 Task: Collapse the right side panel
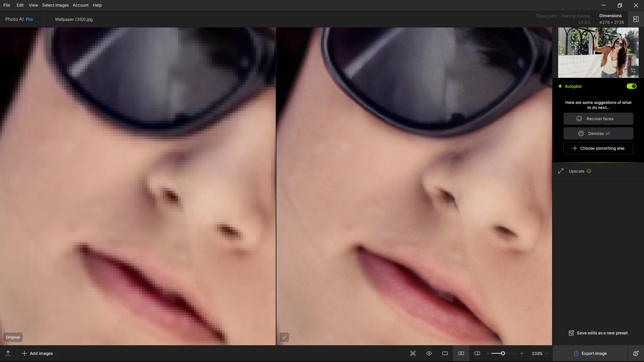tap(636, 19)
